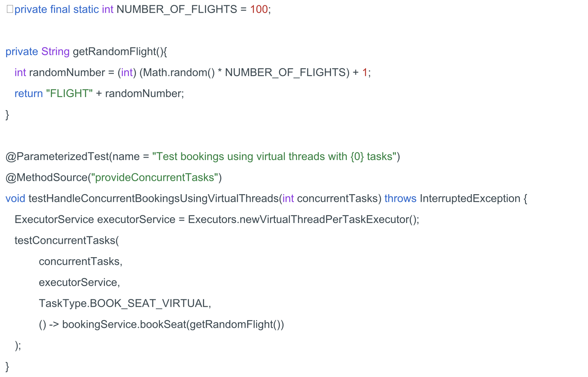Click the @ParameterizedTest annotation

click(x=57, y=156)
